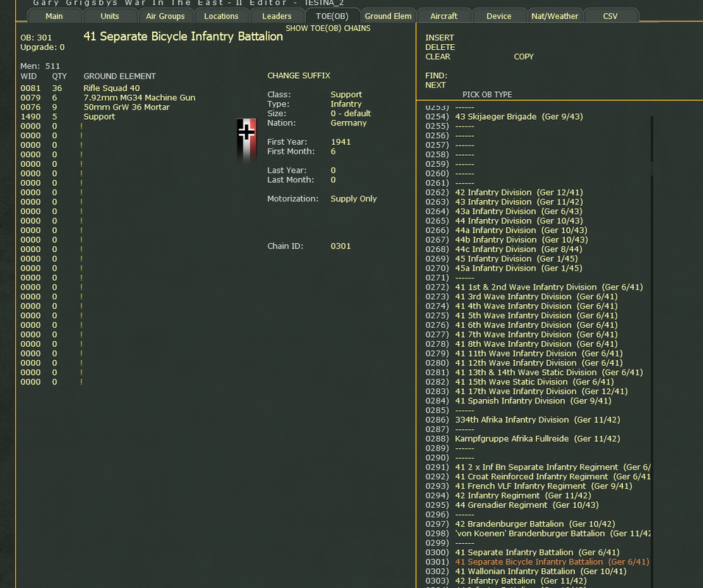
Task: Click WID 0079 in element list
Action: pyautogui.click(x=30, y=97)
